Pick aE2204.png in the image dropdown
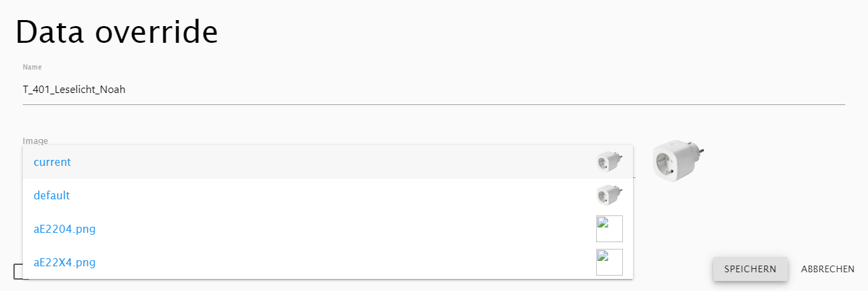 coord(64,229)
